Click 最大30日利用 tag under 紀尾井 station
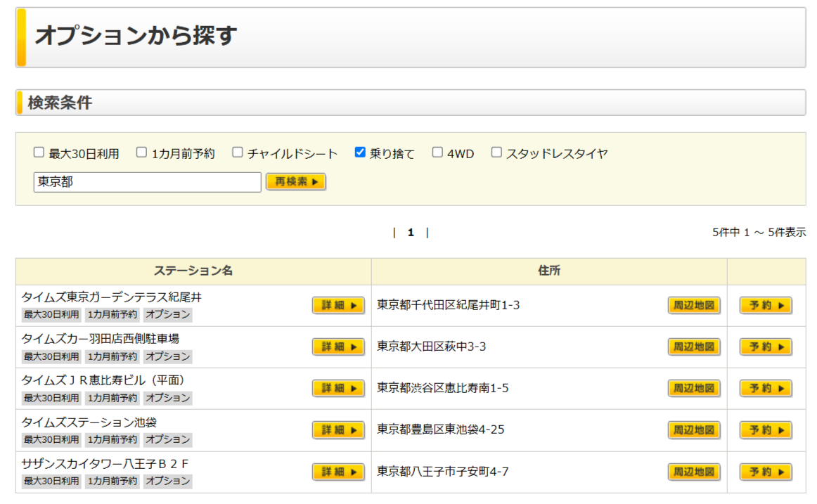The image size is (817, 504). click(51, 314)
